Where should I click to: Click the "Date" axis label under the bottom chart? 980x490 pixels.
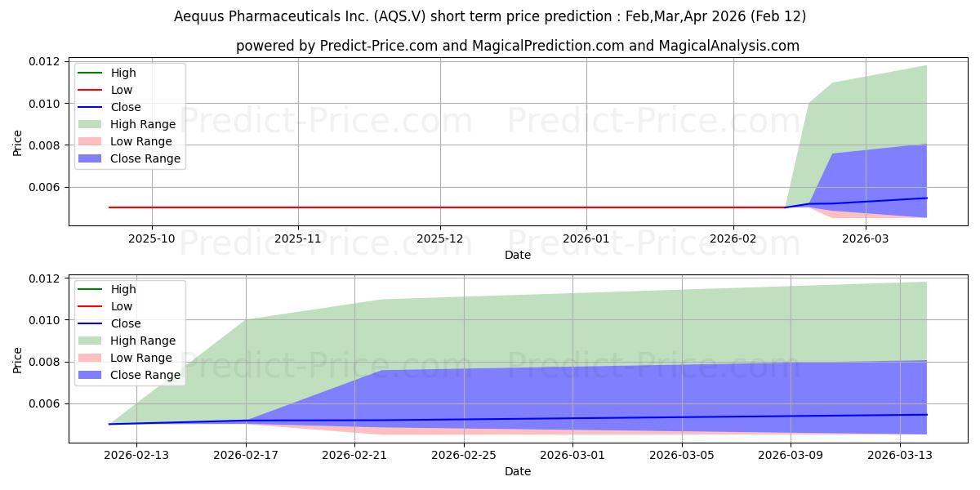click(518, 471)
